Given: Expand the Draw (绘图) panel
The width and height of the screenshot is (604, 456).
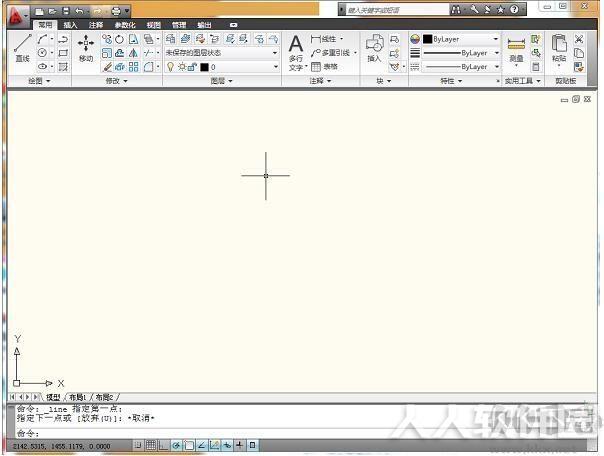Looking at the screenshot, I should 39,81.
